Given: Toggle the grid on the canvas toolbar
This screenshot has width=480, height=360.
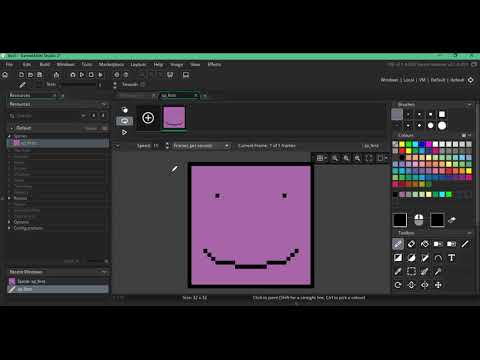Looking at the screenshot, I should pos(320,158).
